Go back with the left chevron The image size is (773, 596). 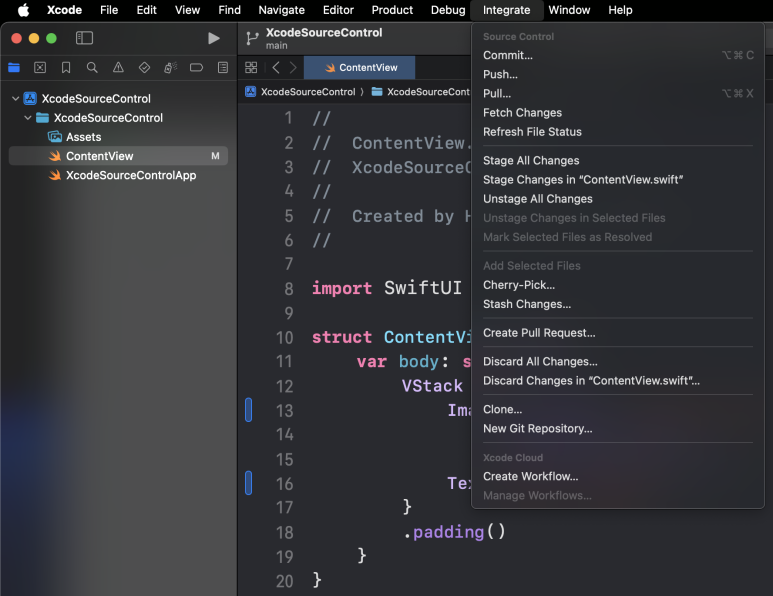coord(276,68)
